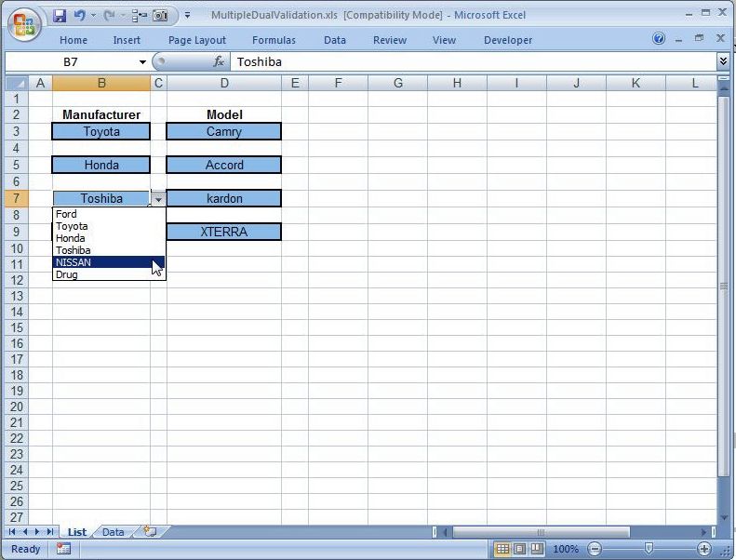Screen dimensions: 736x560
Task: Click the Redo icon
Action: (x=109, y=16)
